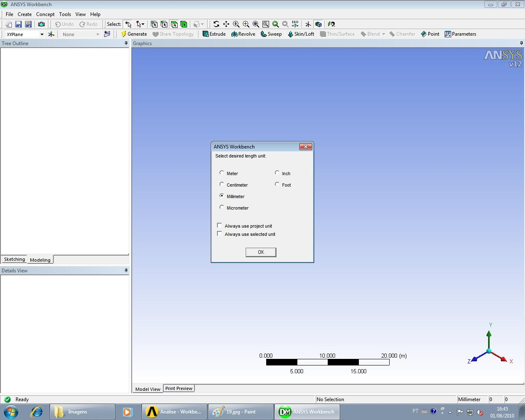Screen dimensions: 525x420
Task: Pin the Details View panel
Action: click(x=126, y=270)
